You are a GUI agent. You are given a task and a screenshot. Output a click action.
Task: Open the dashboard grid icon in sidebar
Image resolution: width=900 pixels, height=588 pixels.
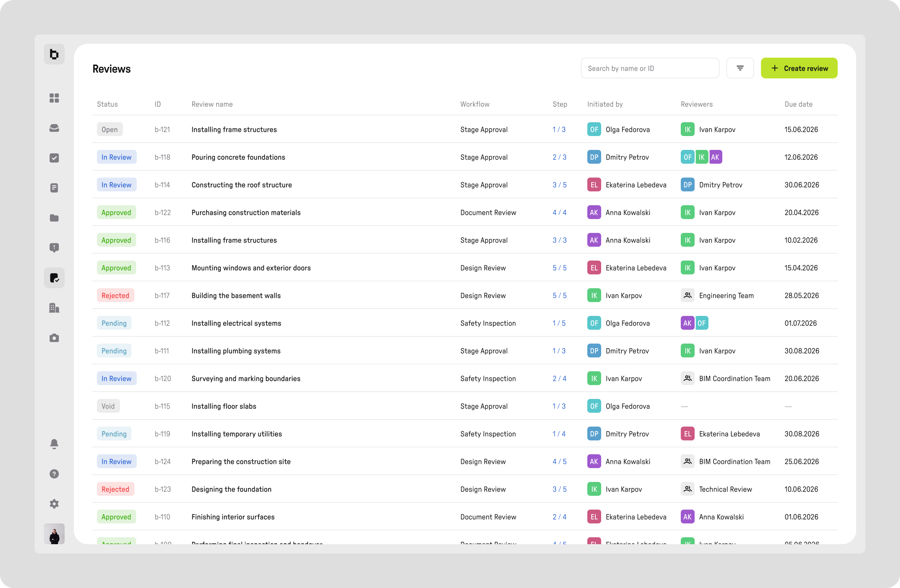click(54, 98)
